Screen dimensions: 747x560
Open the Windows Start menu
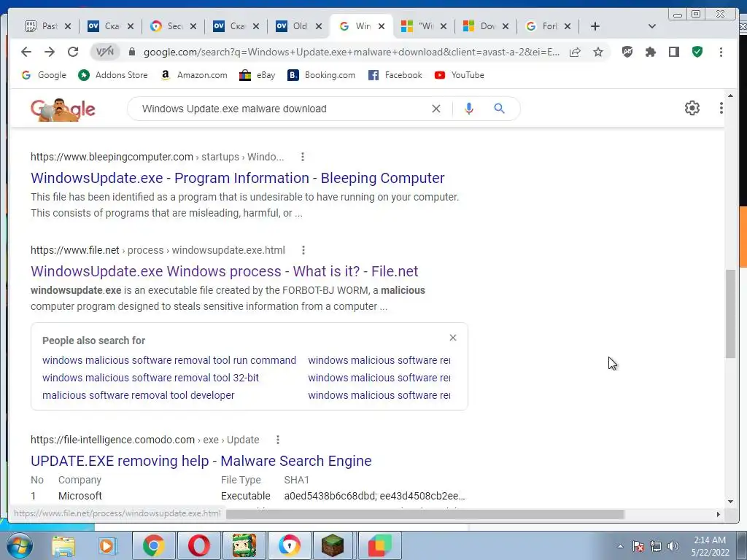point(19,545)
